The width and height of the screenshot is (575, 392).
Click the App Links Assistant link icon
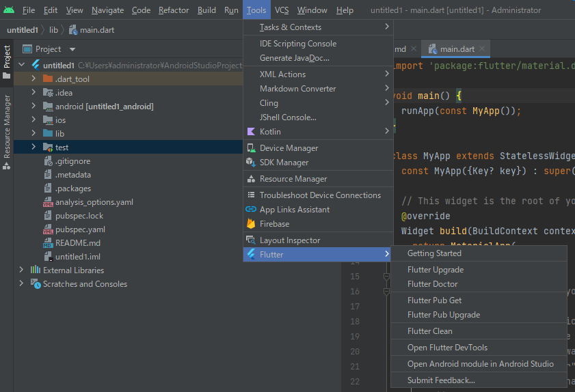[x=251, y=209]
